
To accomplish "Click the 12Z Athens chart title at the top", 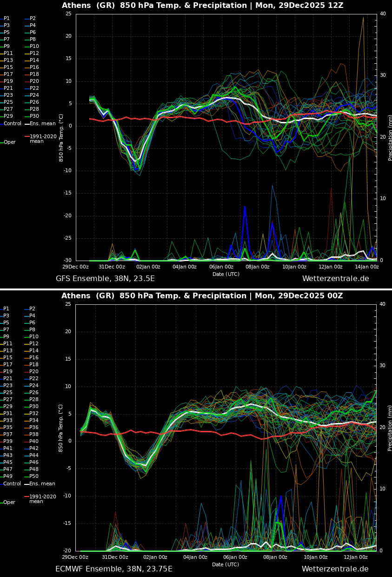I will 202,6.
